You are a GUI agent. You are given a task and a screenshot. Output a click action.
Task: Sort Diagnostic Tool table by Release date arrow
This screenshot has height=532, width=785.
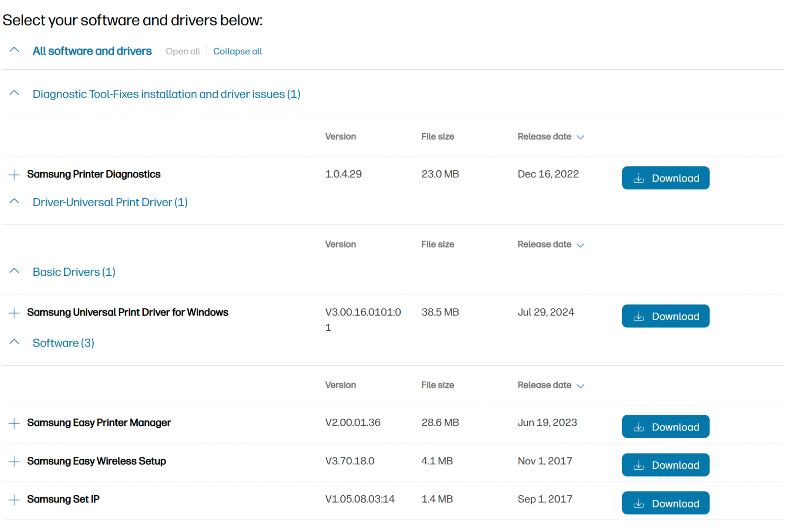coord(580,137)
